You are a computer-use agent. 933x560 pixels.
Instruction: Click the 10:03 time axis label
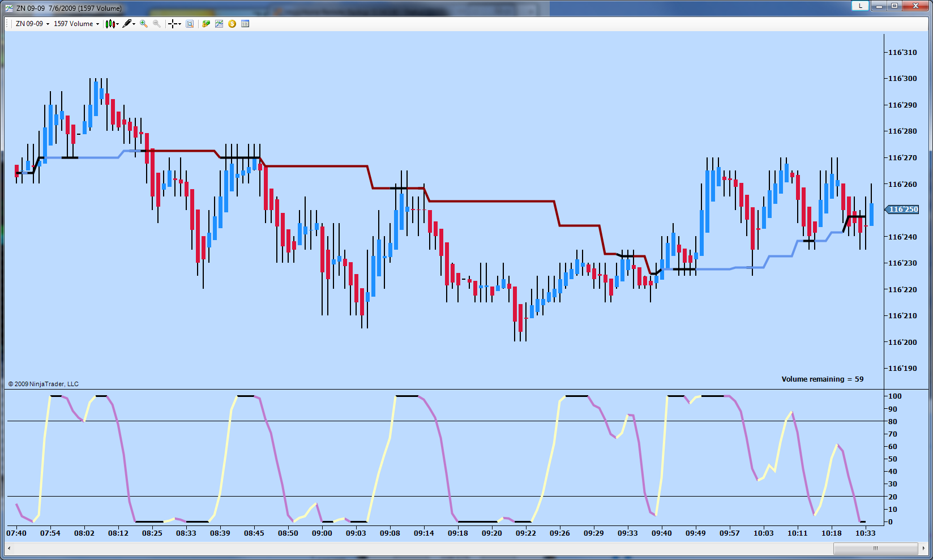764,533
